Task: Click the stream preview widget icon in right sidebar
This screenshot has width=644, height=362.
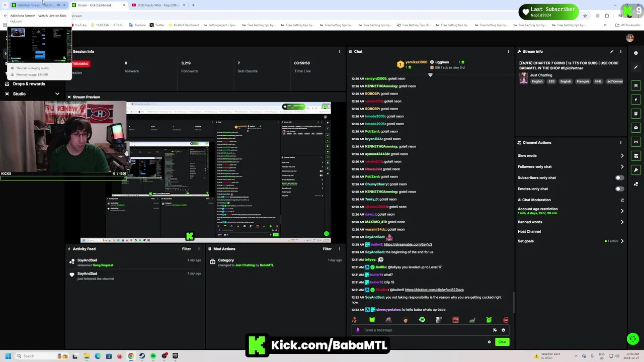Action: pos(636,85)
